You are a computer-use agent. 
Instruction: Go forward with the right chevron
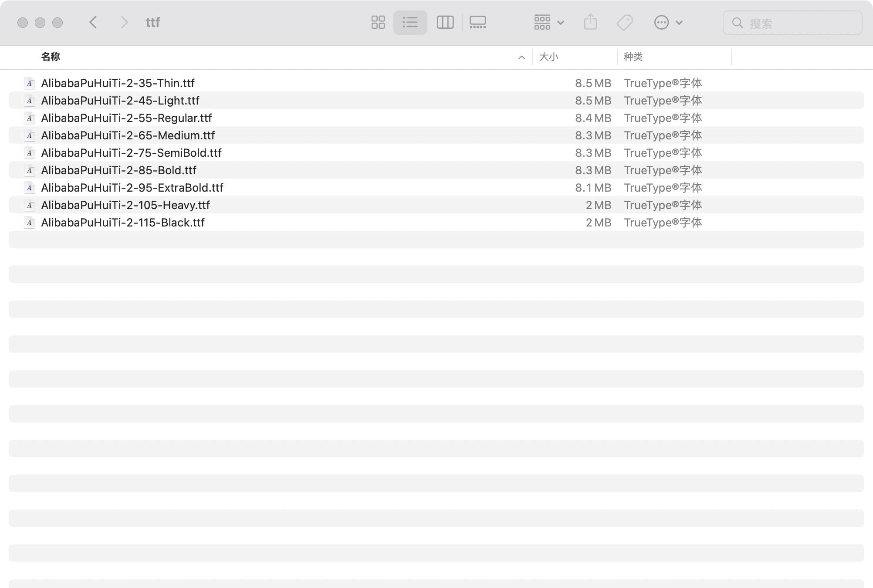124,22
